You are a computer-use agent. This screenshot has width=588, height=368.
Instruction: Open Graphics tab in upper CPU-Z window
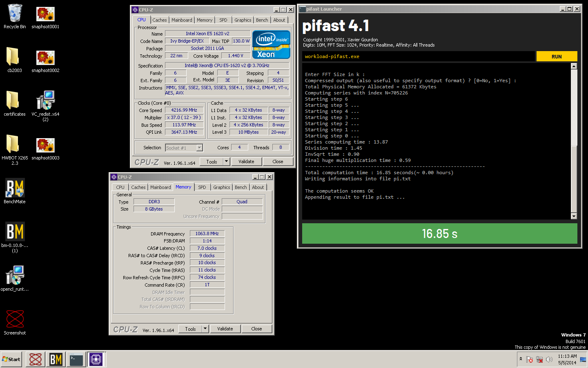tap(243, 20)
